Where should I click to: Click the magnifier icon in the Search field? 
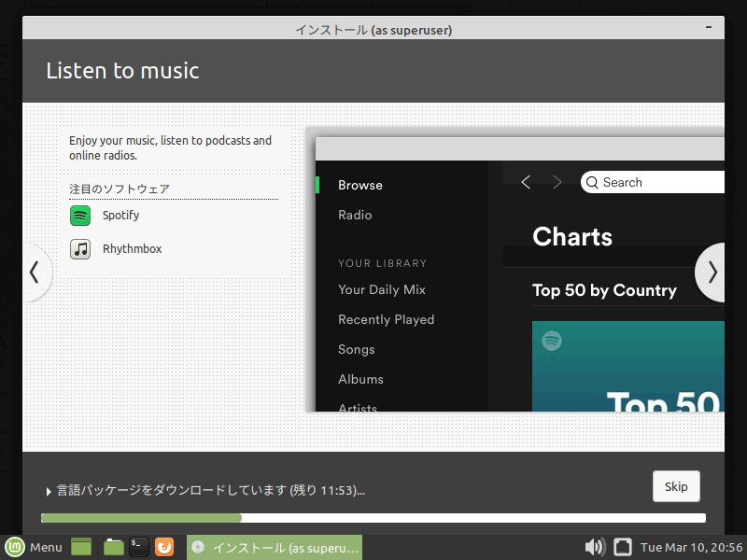click(x=592, y=182)
